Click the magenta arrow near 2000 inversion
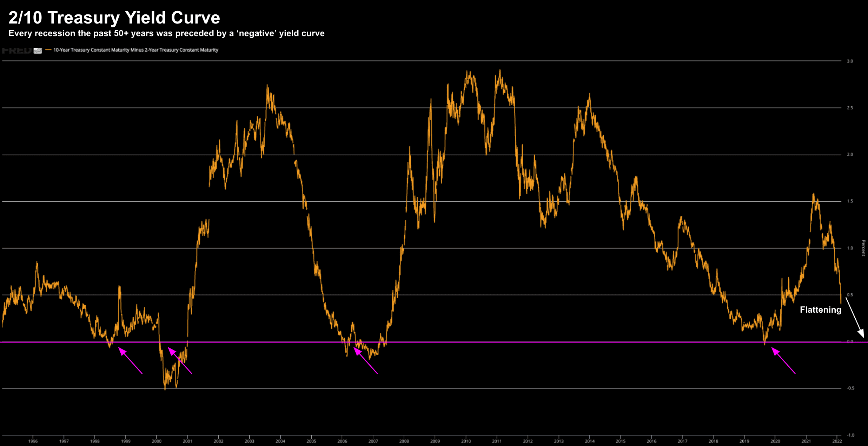 tap(180, 360)
